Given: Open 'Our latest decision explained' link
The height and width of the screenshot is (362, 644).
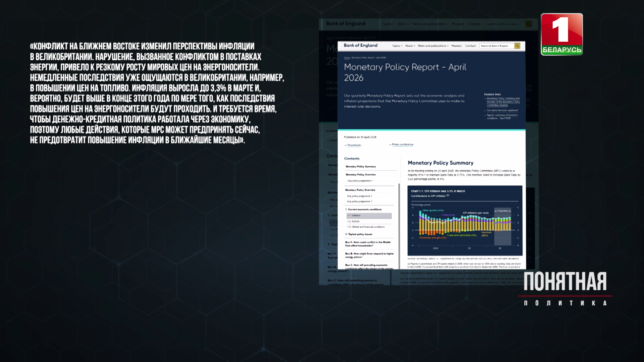Looking at the screenshot, I should click(502, 110).
